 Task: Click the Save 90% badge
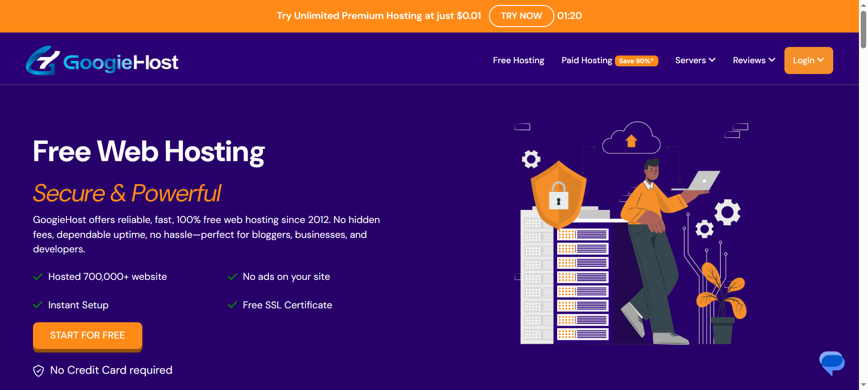(x=636, y=61)
